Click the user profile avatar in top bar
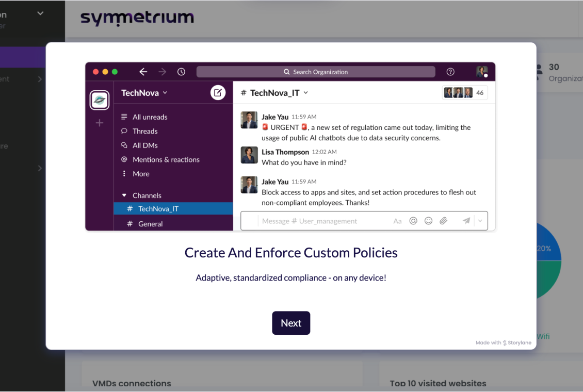Viewport: 583px width, 392px height. pos(482,72)
